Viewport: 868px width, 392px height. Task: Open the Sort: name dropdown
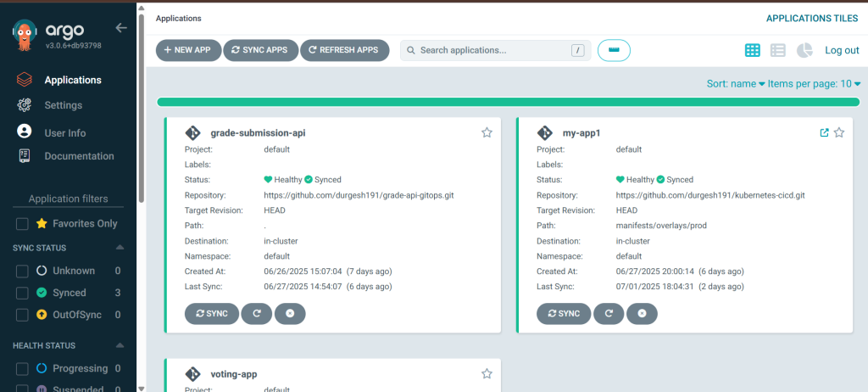[x=736, y=84]
